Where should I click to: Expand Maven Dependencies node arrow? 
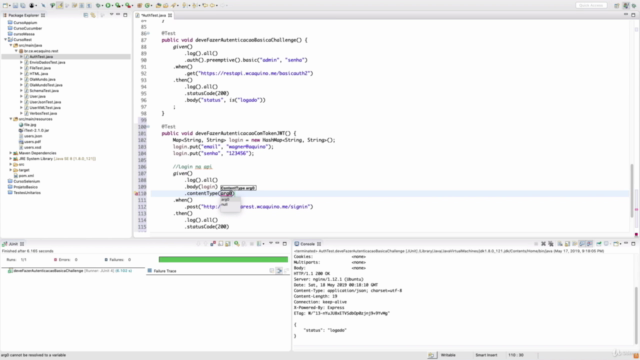(11, 153)
